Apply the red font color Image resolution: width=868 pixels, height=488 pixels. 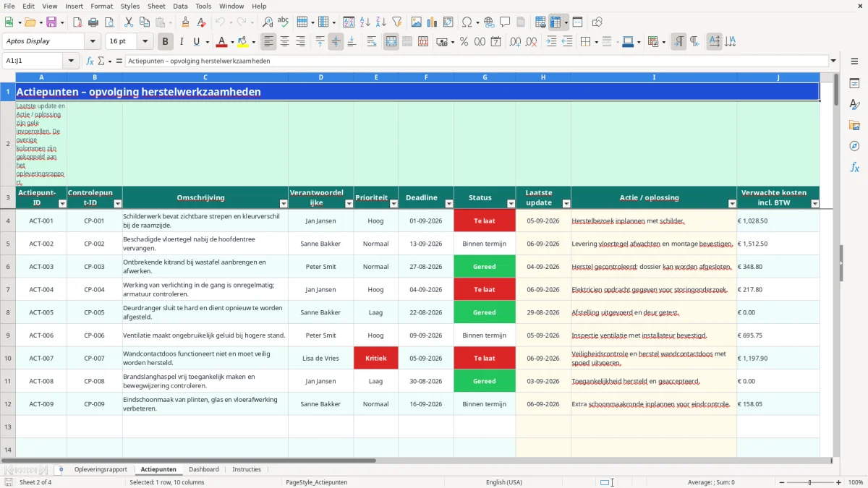pyautogui.click(x=222, y=42)
